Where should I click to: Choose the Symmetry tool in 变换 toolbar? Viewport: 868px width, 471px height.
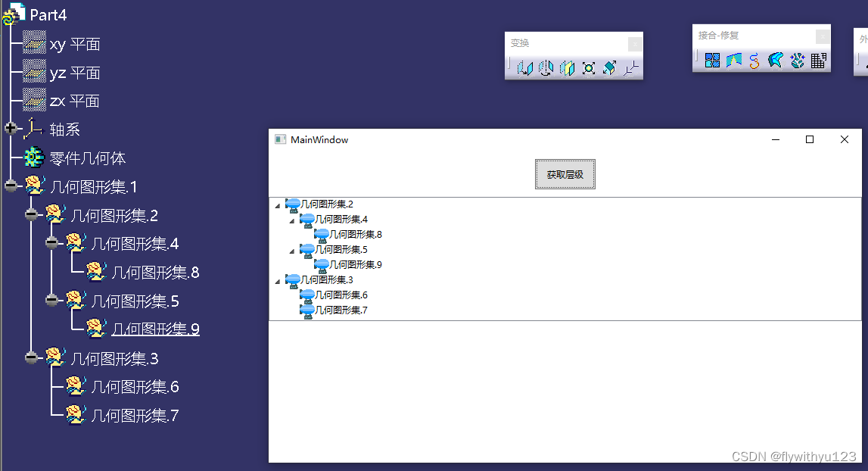pyautogui.click(x=567, y=68)
